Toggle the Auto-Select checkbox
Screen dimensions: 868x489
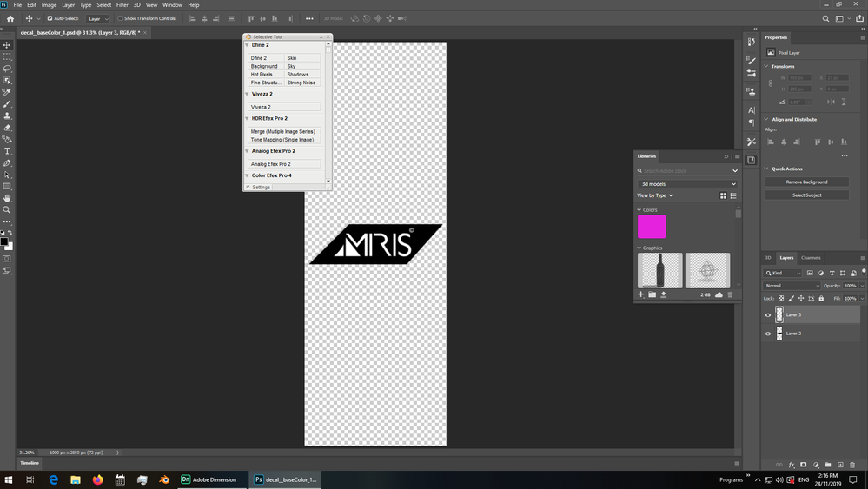coord(50,18)
